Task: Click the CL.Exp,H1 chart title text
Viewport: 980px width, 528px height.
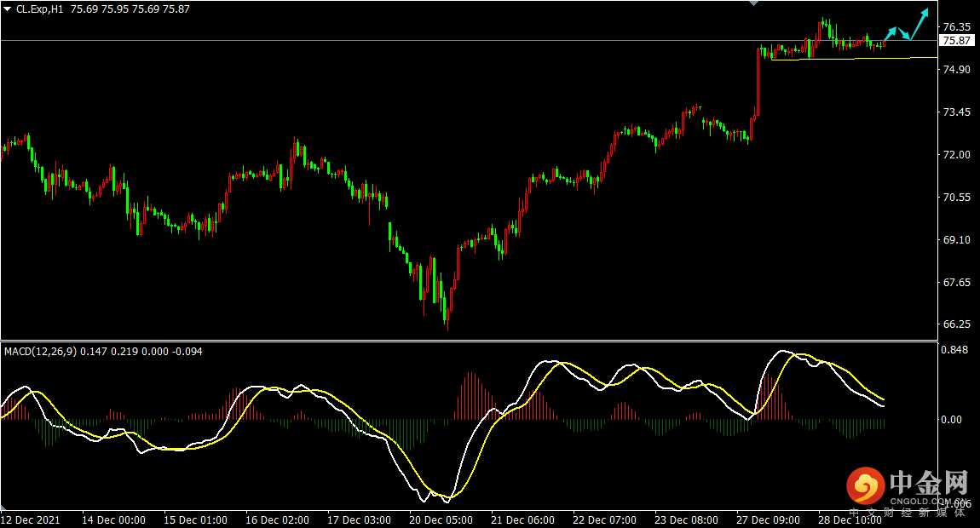Action: (x=40, y=9)
